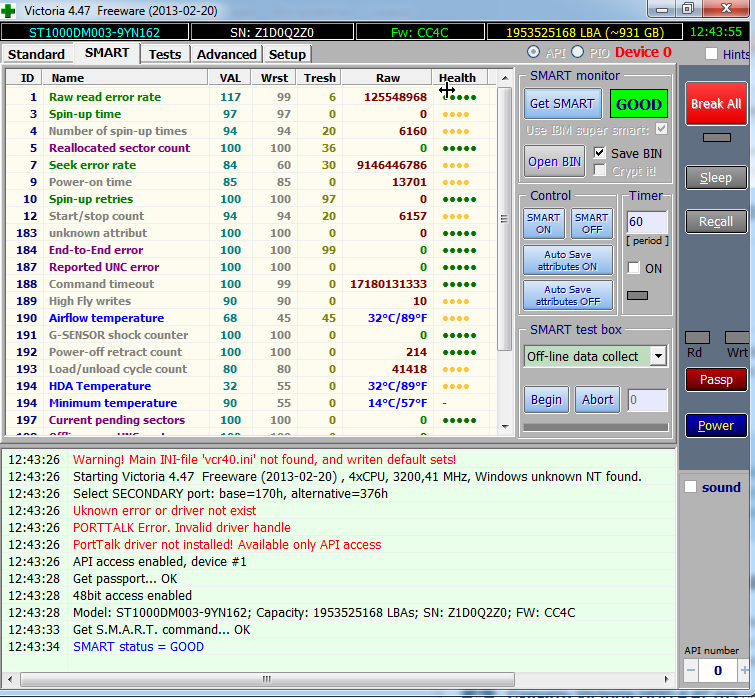Go to the Tests tab
This screenshot has height=698, width=755.
pos(165,54)
